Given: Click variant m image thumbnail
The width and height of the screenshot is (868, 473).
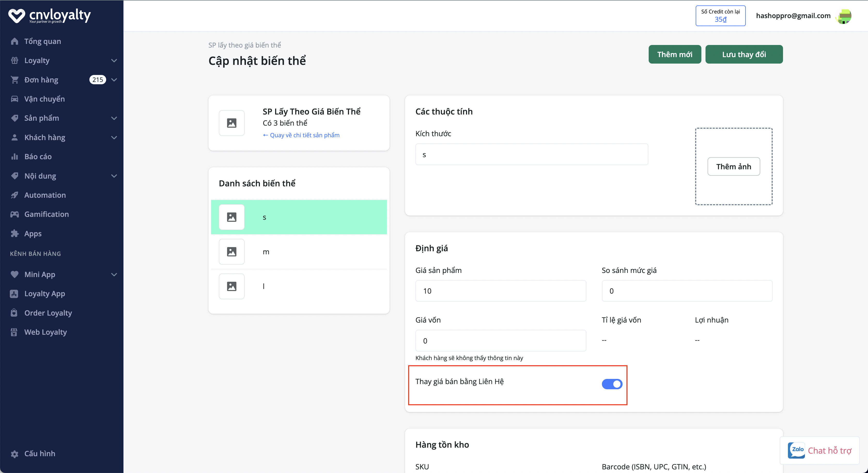Looking at the screenshot, I should click(231, 251).
